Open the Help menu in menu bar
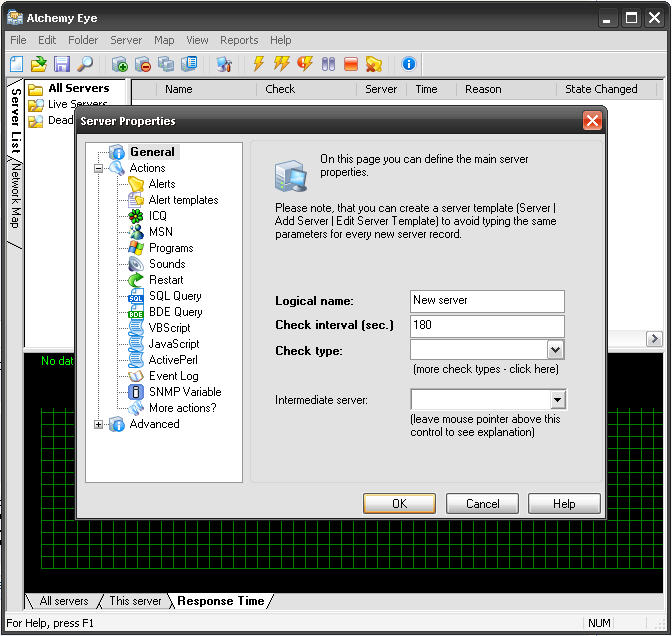Image resolution: width=672 pixels, height=636 pixels. coord(281,40)
